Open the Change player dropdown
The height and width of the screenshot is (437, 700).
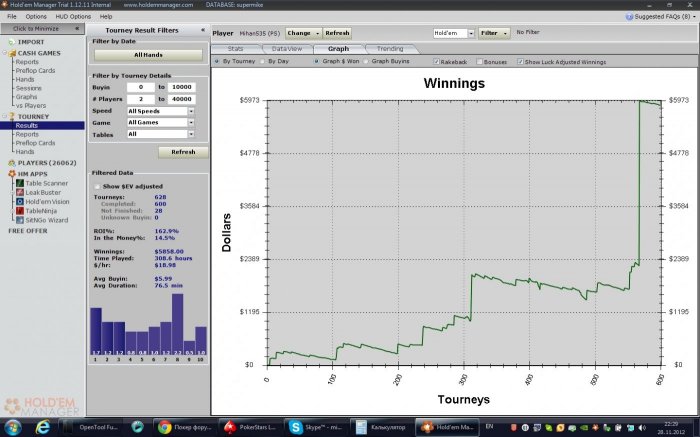pyautogui.click(x=304, y=33)
